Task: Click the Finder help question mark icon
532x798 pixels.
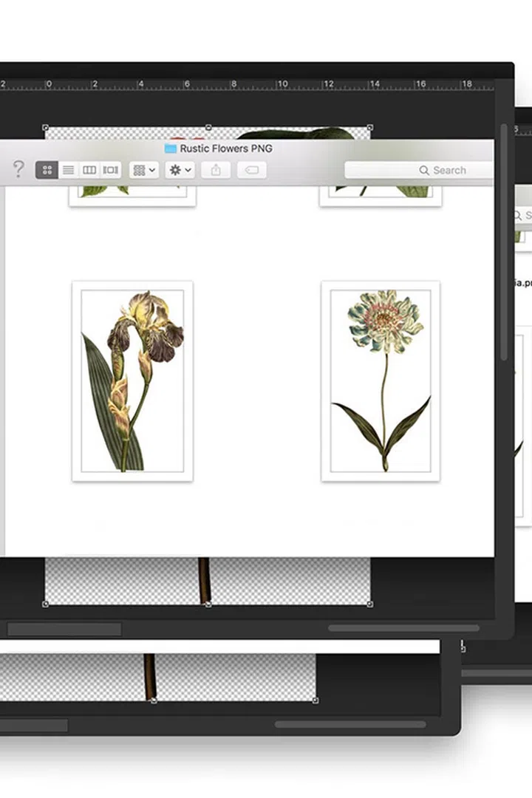Action: 18,170
